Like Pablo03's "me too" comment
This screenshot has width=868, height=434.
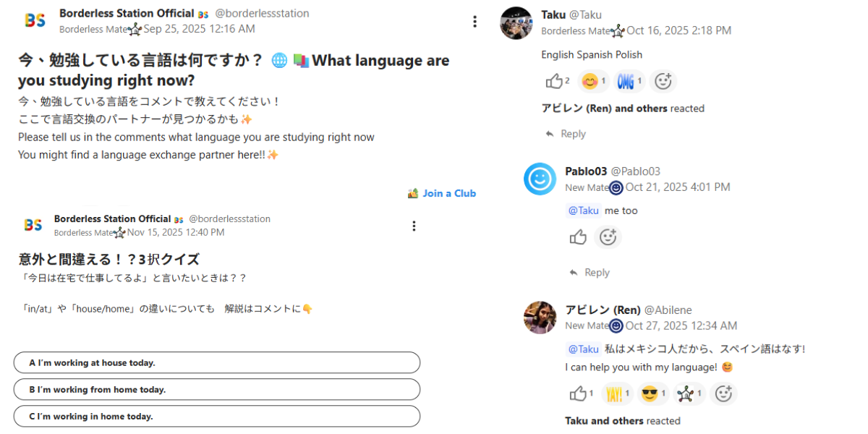point(578,237)
